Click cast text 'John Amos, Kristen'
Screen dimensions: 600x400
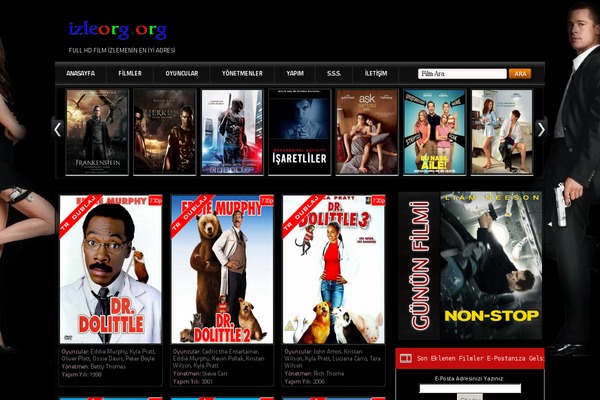point(338,351)
